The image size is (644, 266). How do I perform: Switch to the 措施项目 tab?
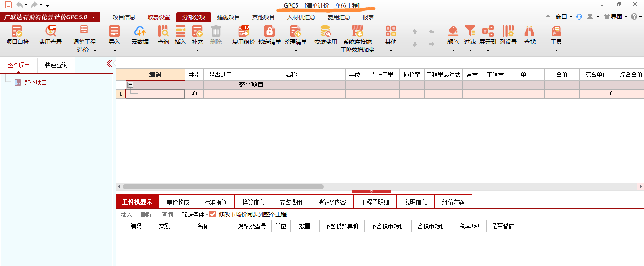click(229, 17)
